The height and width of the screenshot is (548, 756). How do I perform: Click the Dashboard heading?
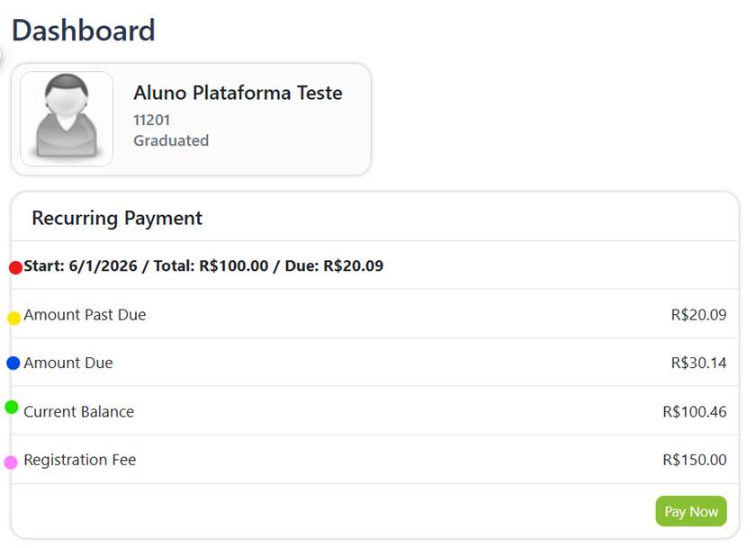84,31
